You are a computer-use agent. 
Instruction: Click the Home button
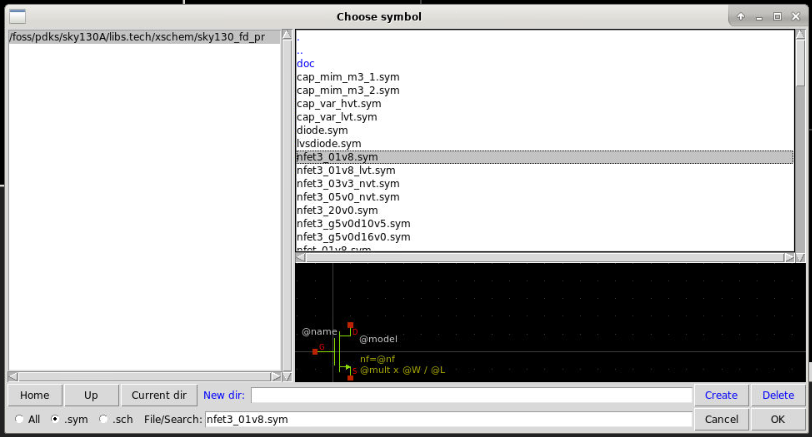point(35,395)
